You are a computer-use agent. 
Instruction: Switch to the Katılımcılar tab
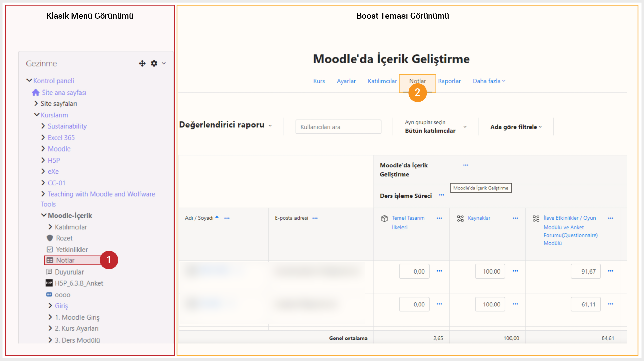coord(382,81)
